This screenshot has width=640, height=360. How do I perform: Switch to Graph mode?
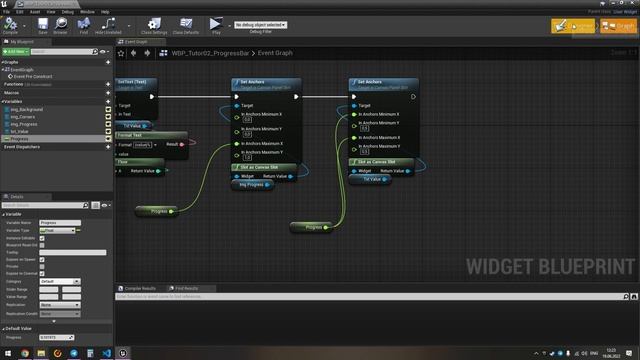(x=618, y=26)
